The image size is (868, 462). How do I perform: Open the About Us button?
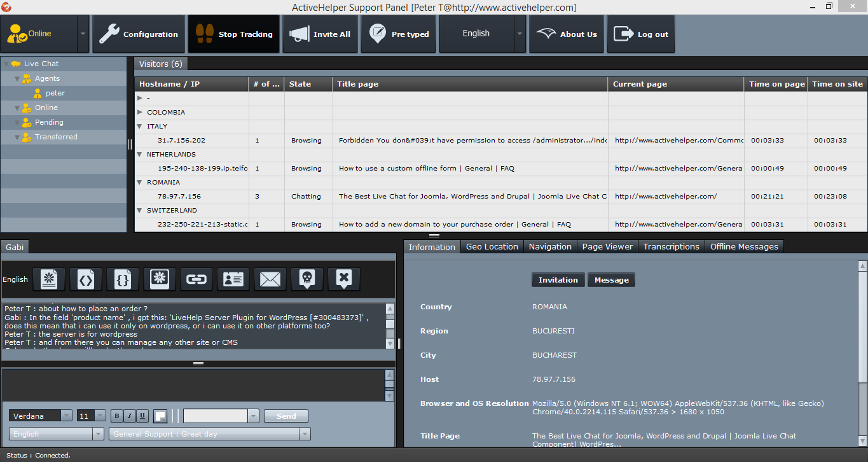(x=567, y=34)
